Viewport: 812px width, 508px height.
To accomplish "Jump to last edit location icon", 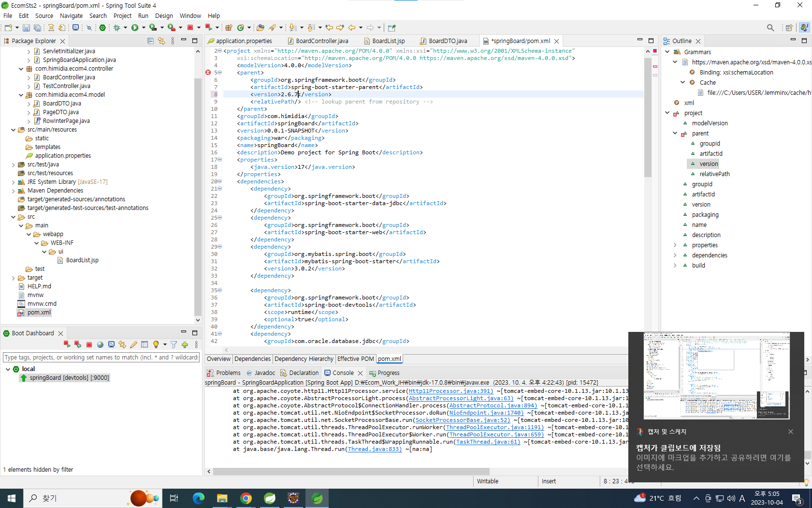I will click(x=329, y=28).
